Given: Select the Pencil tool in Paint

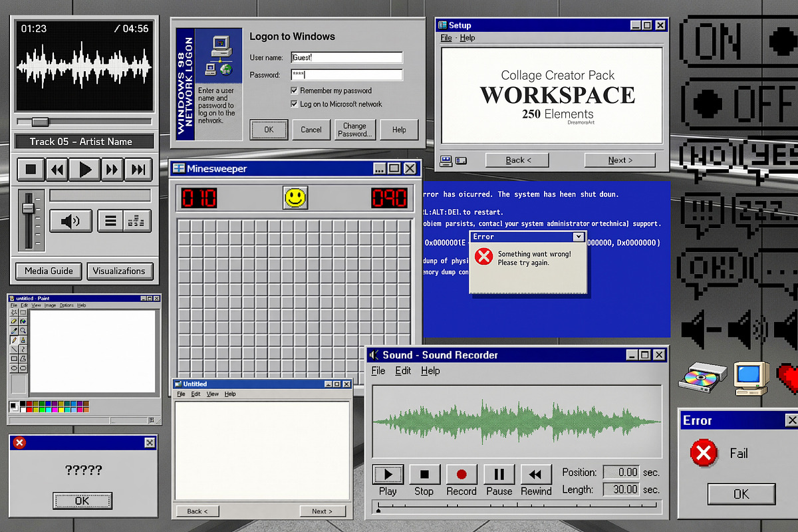Looking at the screenshot, I should (14, 340).
